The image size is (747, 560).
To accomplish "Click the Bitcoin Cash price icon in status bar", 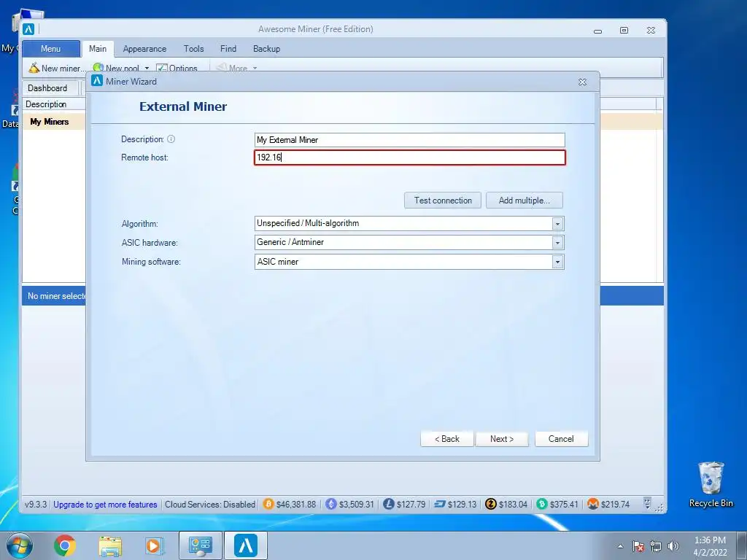I will pyautogui.click(x=542, y=504).
